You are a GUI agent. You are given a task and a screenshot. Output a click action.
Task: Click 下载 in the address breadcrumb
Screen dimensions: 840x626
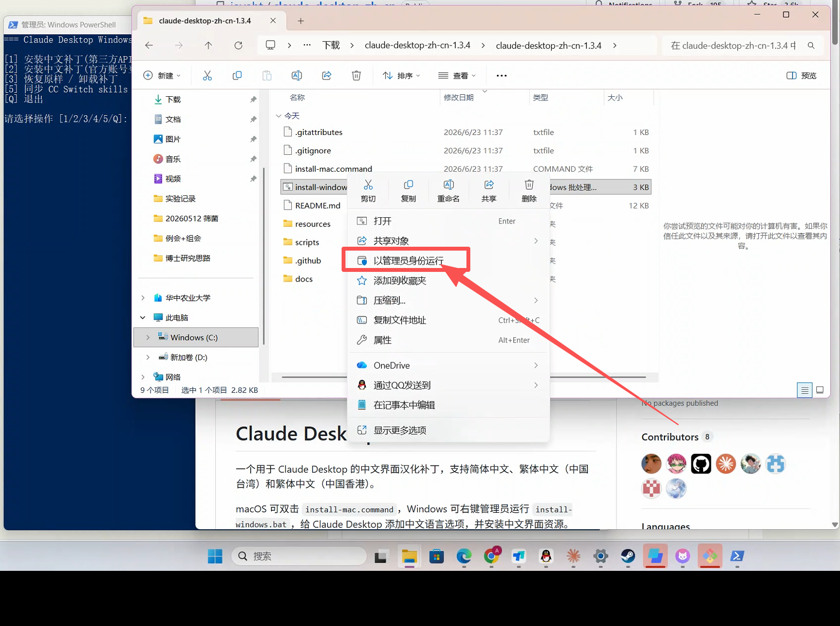331,45
